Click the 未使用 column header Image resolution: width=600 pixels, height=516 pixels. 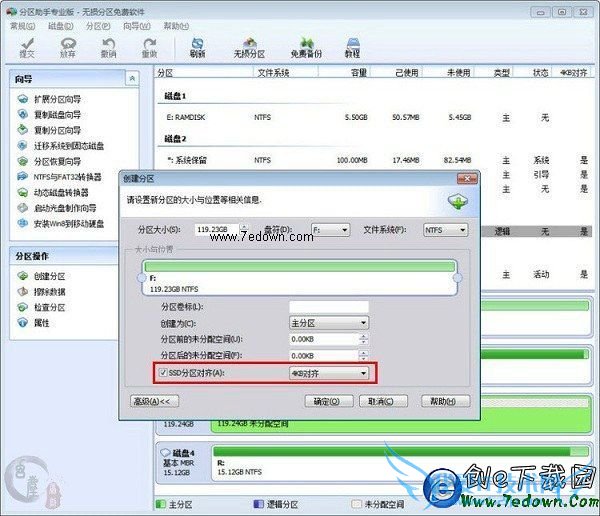pyautogui.click(x=448, y=72)
